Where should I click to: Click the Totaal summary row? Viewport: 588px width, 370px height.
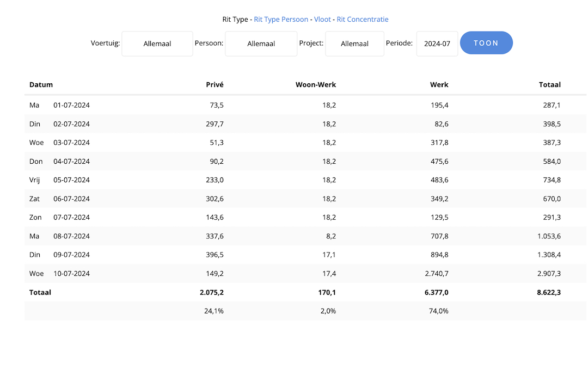pos(294,292)
